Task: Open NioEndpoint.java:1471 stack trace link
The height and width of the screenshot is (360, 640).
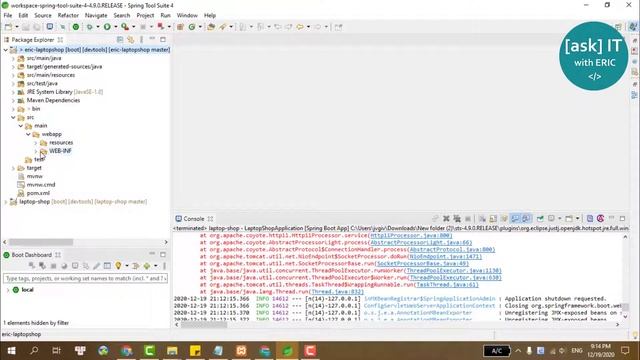Action: point(445,257)
